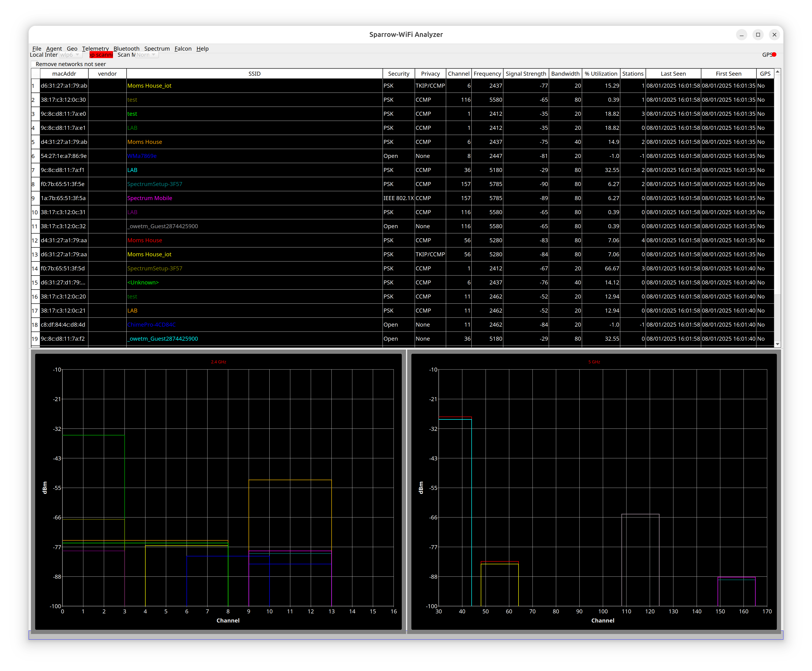Sort by the Bandwidth column header

point(565,74)
